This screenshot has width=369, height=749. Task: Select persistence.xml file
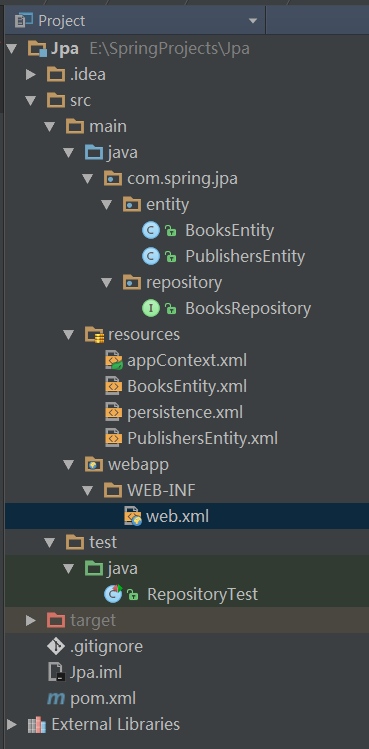(184, 412)
